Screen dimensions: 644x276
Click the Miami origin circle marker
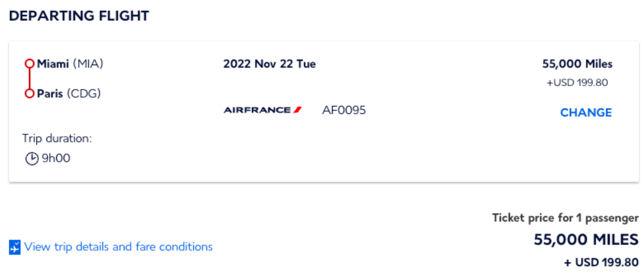[x=29, y=64]
